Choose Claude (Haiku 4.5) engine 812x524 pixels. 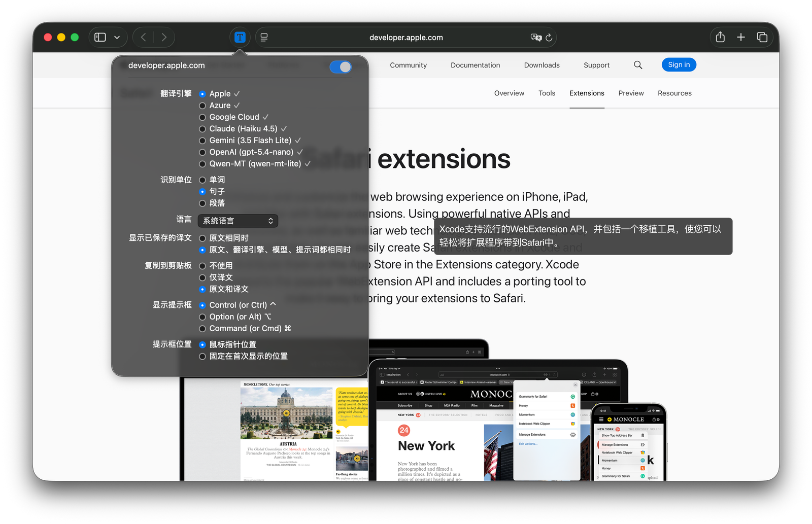pos(202,129)
